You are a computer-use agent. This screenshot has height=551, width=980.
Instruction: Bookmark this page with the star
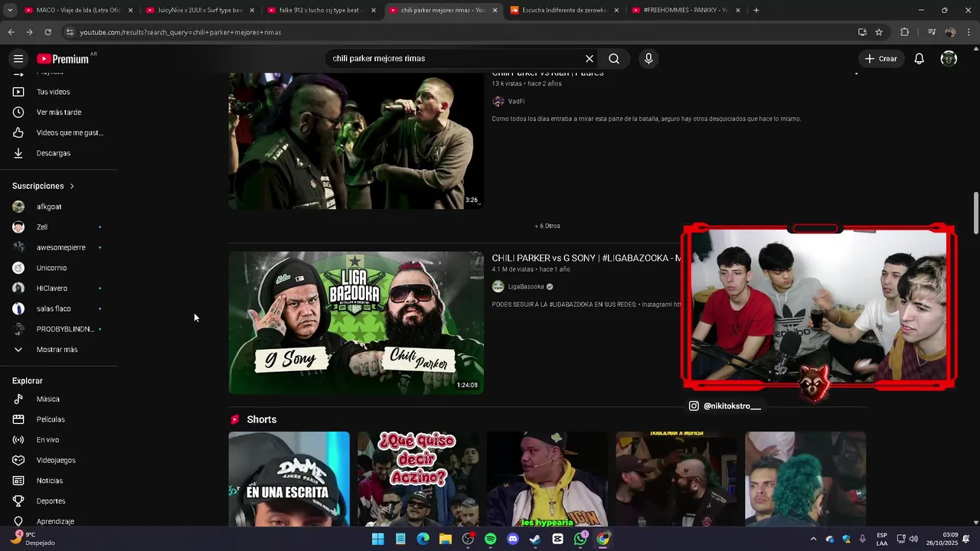pos(879,32)
